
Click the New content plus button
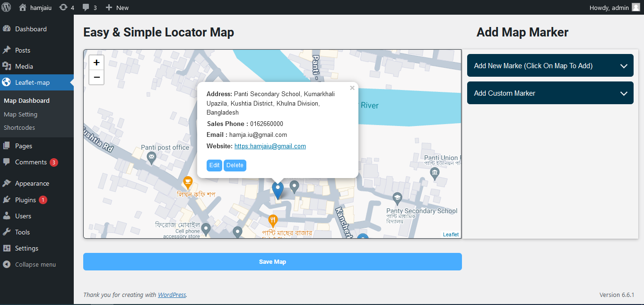[117, 8]
